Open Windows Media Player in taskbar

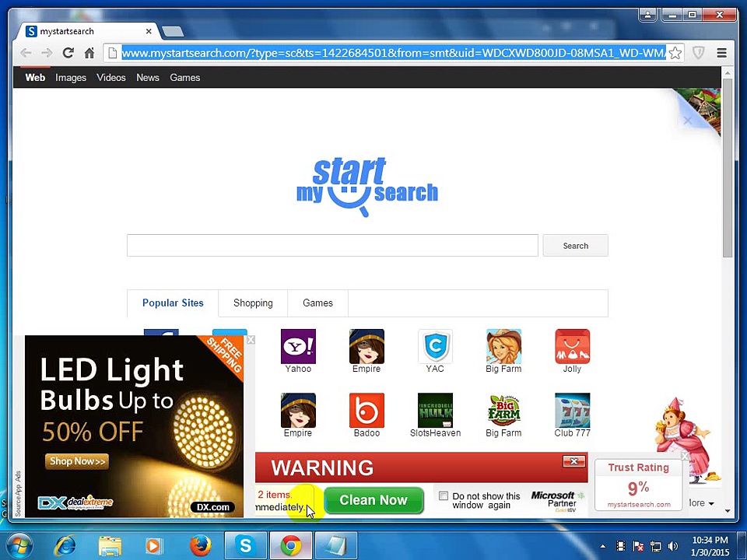(x=153, y=545)
